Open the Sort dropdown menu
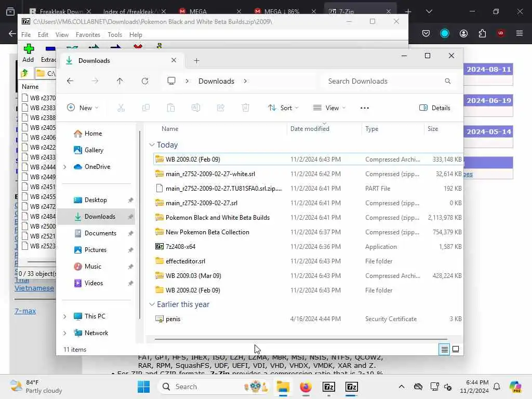 tap(283, 108)
